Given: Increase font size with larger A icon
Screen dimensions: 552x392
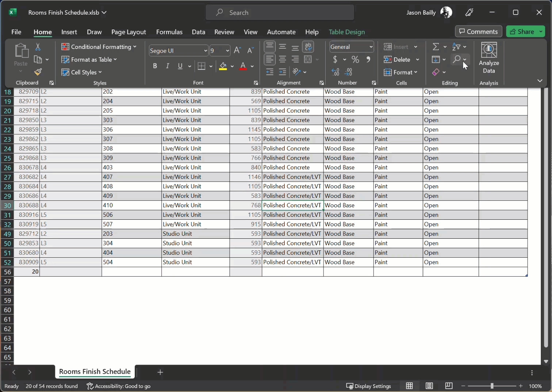Looking at the screenshot, I should coord(237,50).
